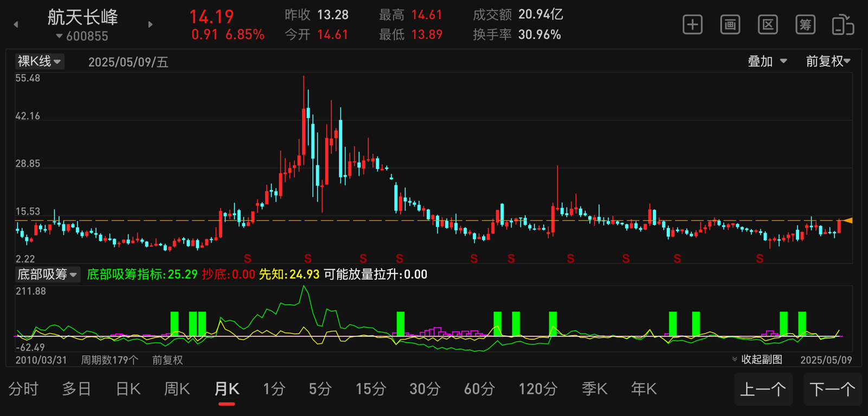Click 底部吸筹指标:25.29 value

click(x=142, y=275)
